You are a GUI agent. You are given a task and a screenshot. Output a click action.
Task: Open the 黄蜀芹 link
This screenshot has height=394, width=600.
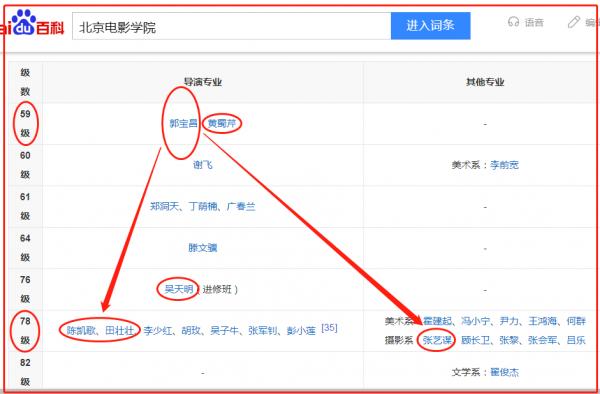[222, 123]
